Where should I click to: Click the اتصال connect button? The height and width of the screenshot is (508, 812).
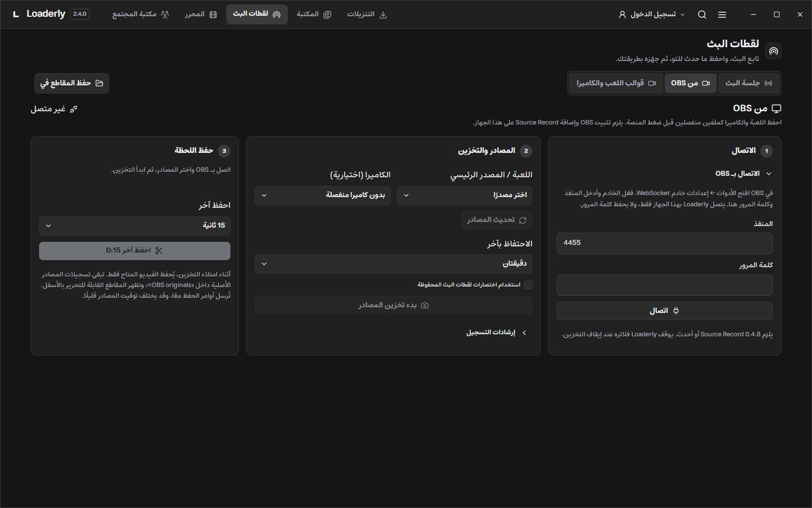(x=665, y=311)
